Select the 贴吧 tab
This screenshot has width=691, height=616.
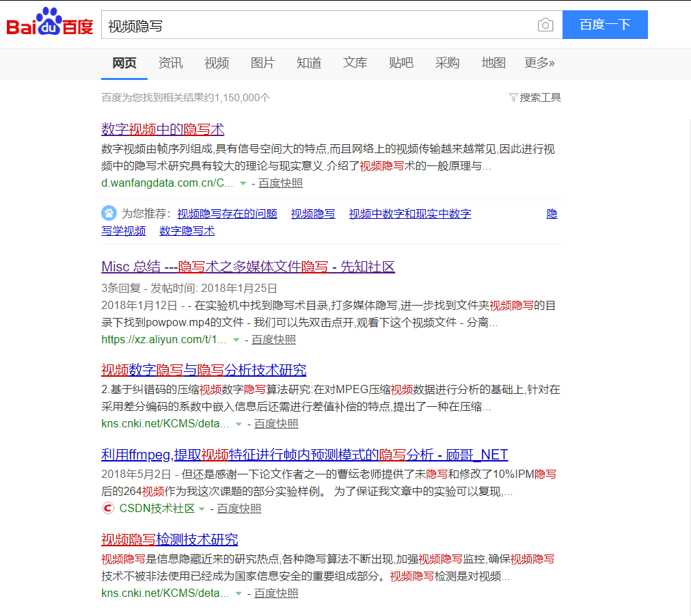401,62
